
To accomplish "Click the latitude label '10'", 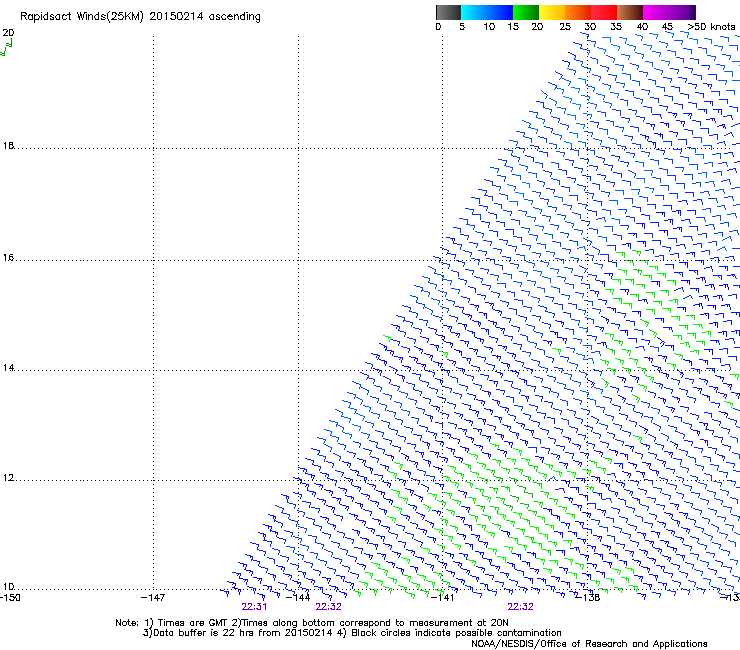I will tap(8, 587).
